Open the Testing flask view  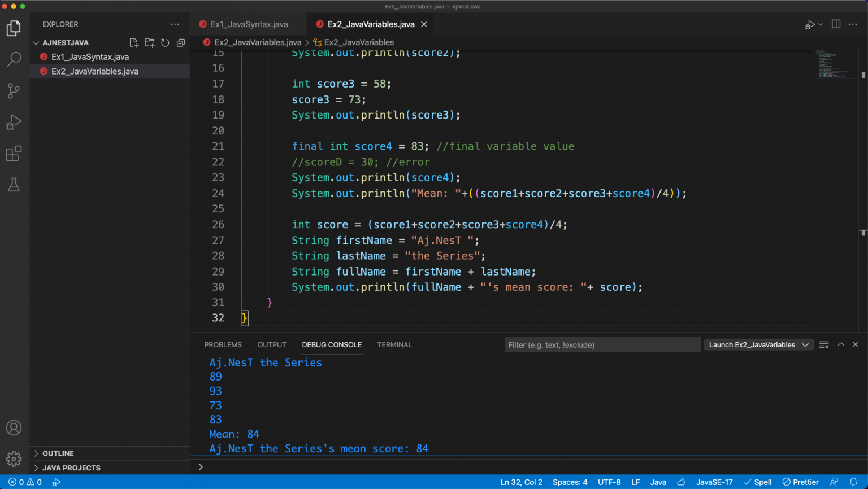pos(14,185)
